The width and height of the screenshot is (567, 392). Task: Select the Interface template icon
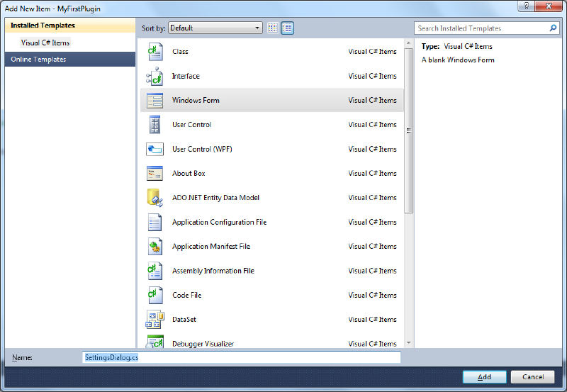pos(155,76)
